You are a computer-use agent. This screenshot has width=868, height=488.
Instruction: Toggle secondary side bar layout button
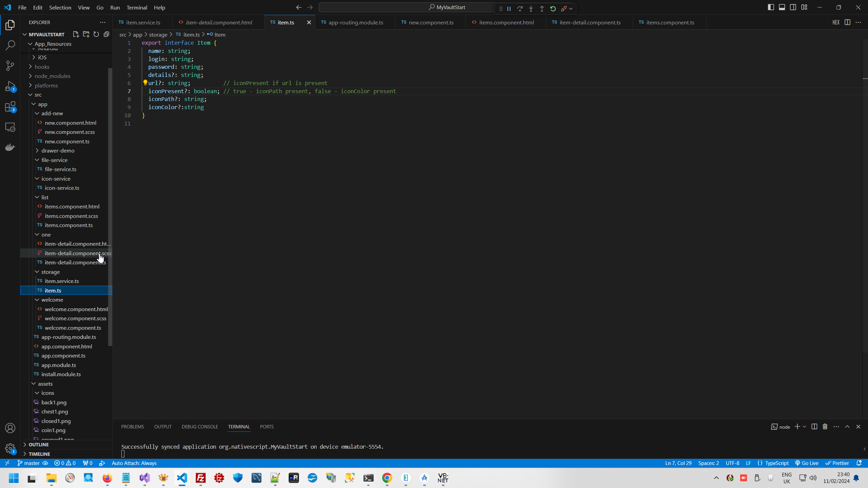(x=793, y=7)
